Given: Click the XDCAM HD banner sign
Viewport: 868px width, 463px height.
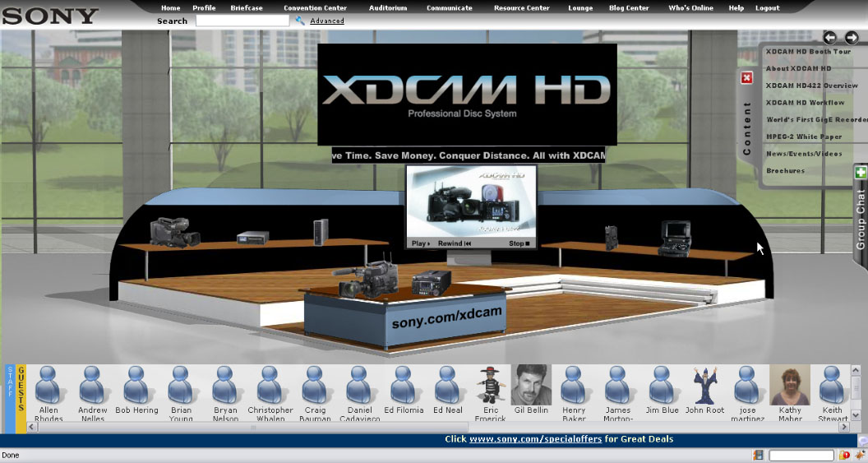Looking at the screenshot, I should (467, 94).
